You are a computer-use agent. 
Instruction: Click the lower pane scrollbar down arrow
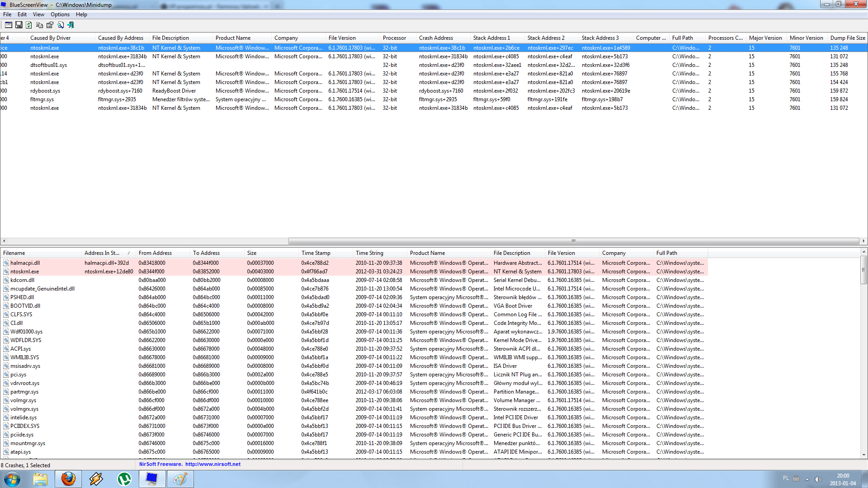click(864, 455)
